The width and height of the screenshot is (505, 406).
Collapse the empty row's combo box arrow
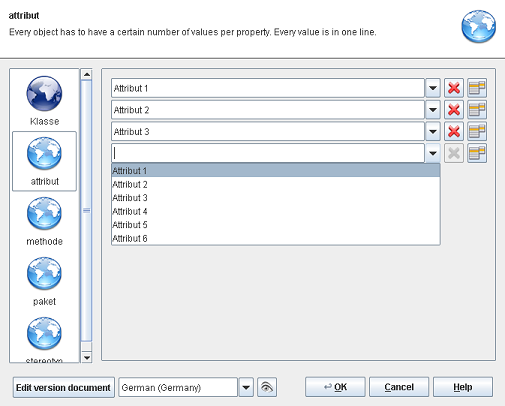tap(433, 153)
